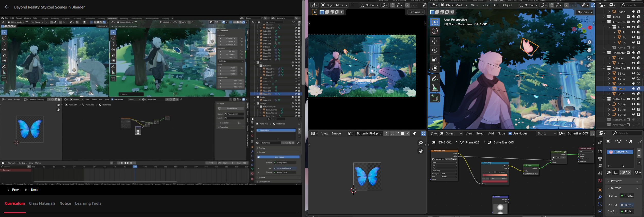Image resolution: width=644 pixels, height=217 pixels.
Task: Open the Render properties tab
Action: pos(600,152)
